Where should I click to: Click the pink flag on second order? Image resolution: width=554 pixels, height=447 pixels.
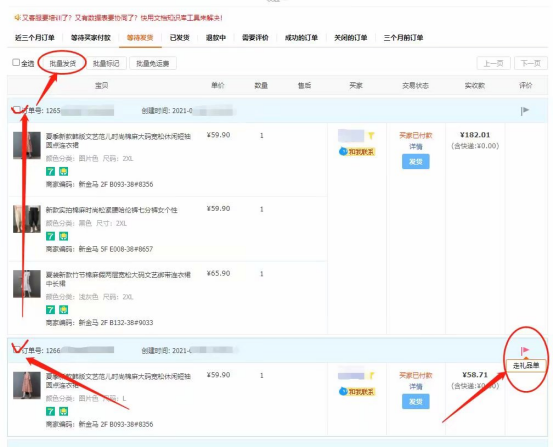[525, 351]
